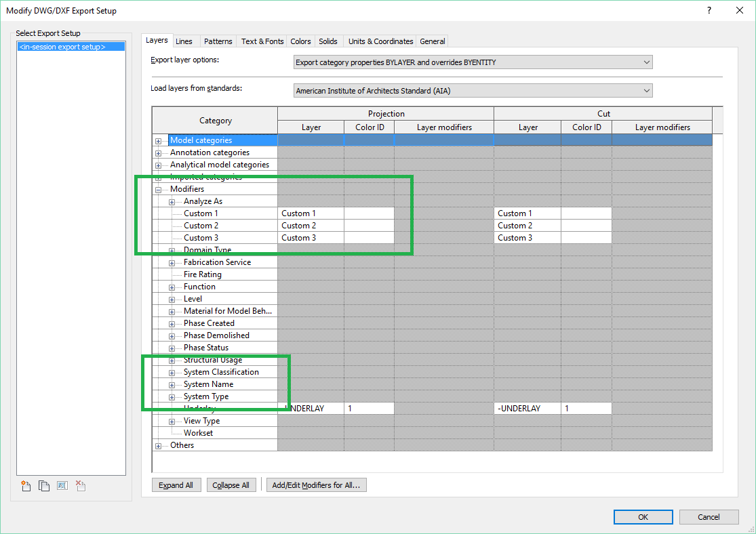This screenshot has width=756, height=534.
Task: Click the Expand All button
Action: pyautogui.click(x=176, y=485)
